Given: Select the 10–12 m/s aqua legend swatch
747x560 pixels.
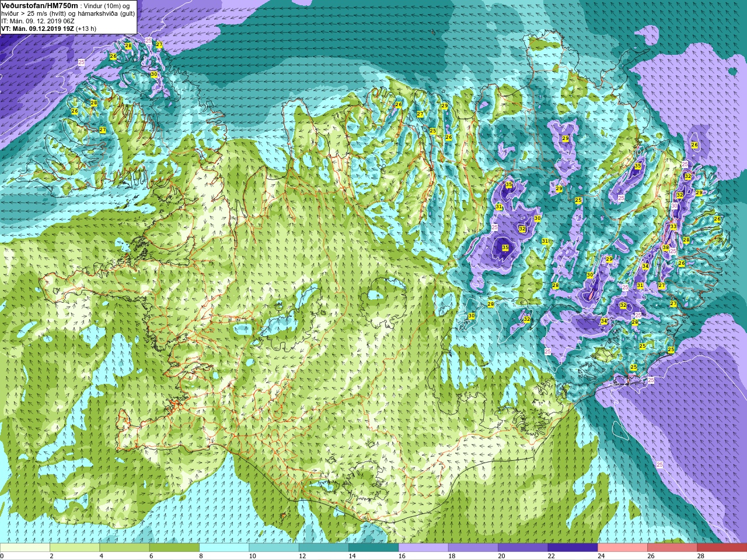Looking at the screenshot, I should tap(274, 548).
